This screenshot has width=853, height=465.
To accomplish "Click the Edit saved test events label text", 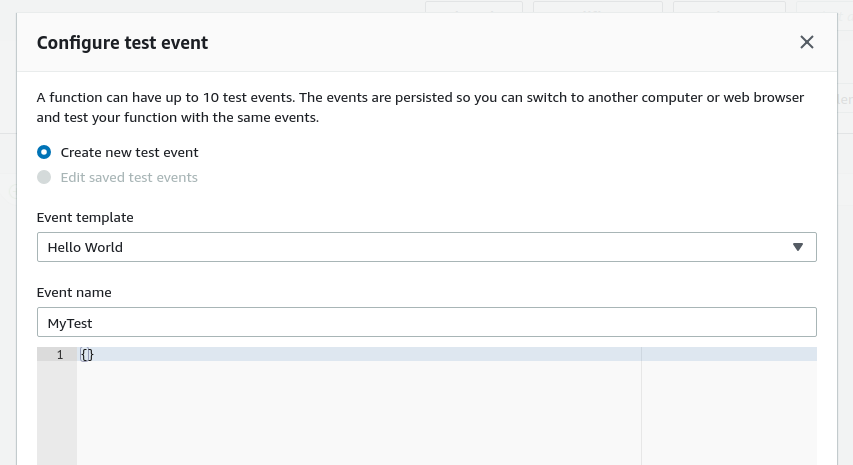I will 129,177.
